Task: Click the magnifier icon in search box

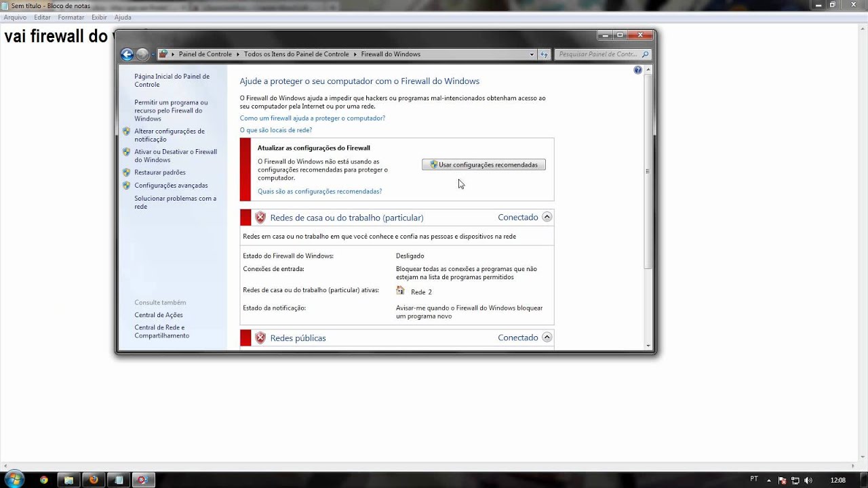Action: tap(645, 54)
